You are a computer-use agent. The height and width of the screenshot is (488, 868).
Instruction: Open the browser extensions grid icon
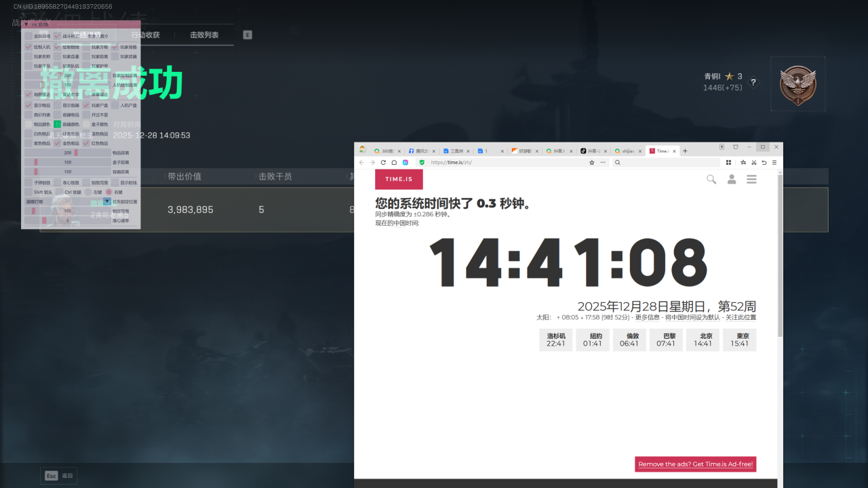729,163
